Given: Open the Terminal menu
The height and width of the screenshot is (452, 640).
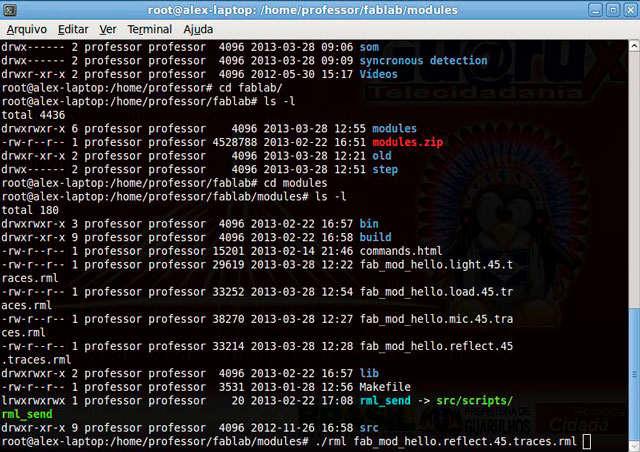Looking at the screenshot, I should click(x=150, y=29).
